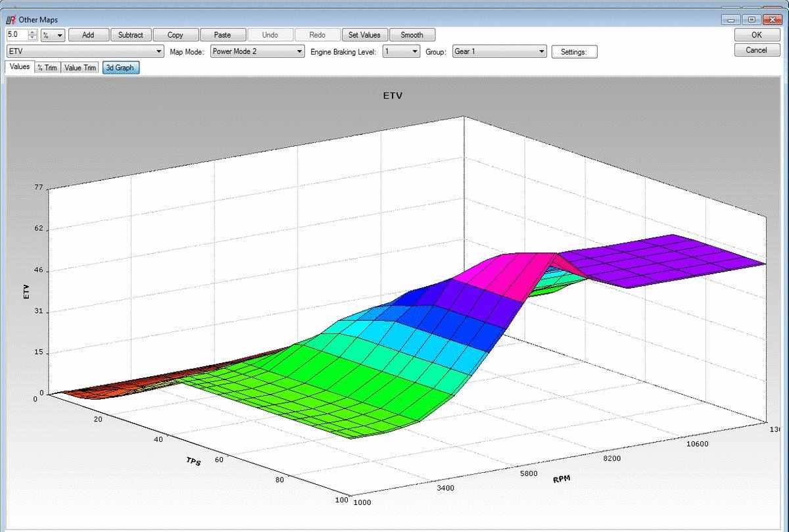789x532 pixels.
Task: Switch to the Value Trim tab
Action: coord(80,68)
